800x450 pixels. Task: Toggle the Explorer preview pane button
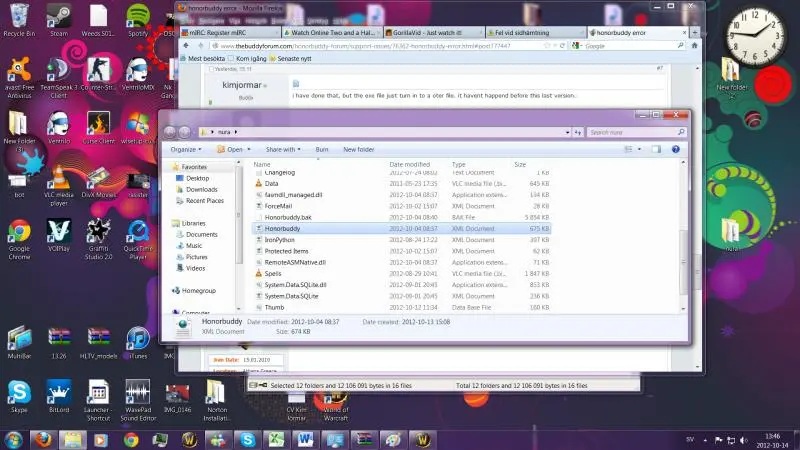(656, 149)
